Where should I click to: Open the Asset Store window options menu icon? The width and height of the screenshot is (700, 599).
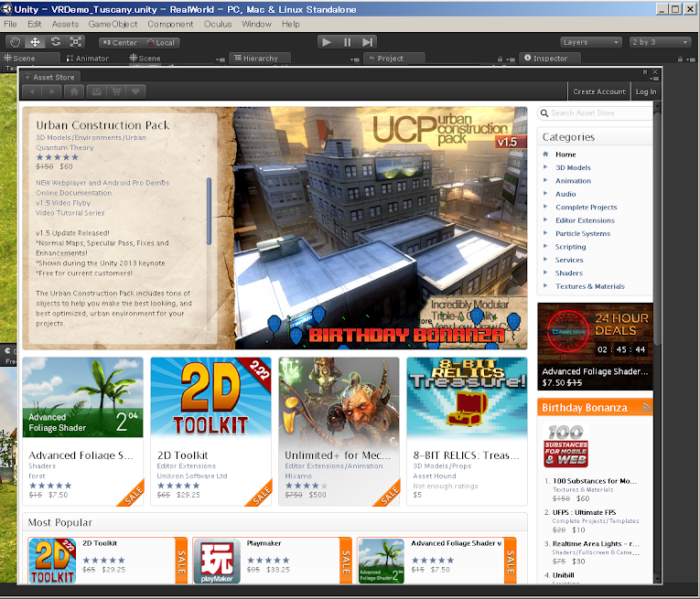coord(654,79)
